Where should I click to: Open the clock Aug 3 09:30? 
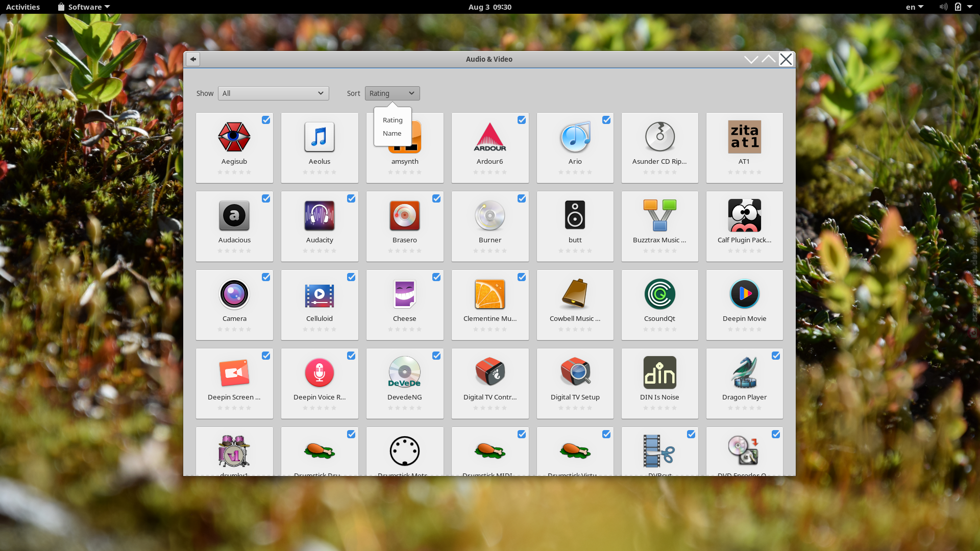[x=490, y=7]
